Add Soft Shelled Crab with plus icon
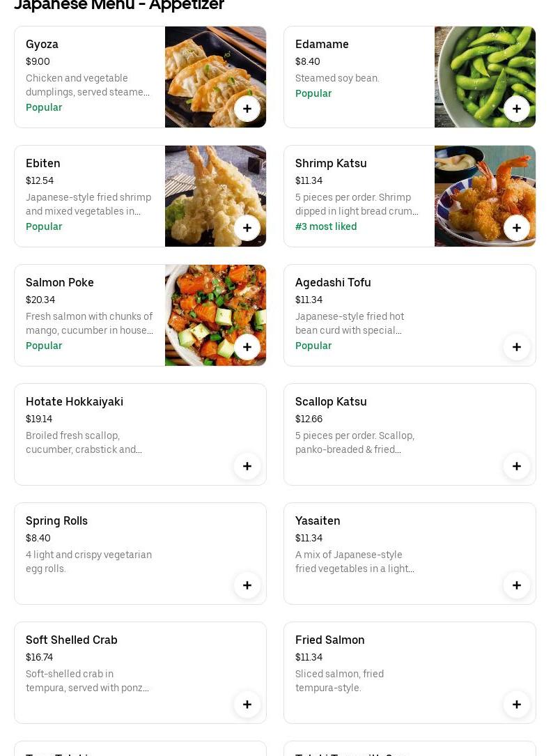This screenshot has width=560, height=756. pyautogui.click(x=247, y=704)
